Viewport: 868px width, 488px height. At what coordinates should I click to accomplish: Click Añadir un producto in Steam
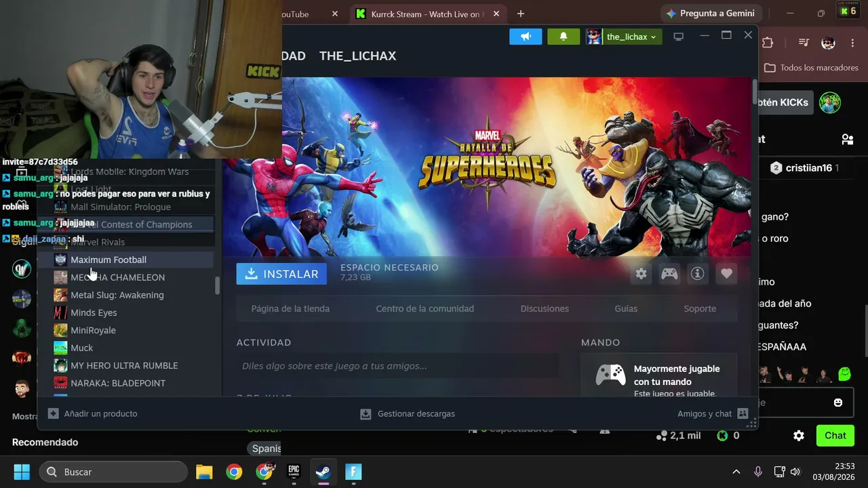click(x=93, y=413)
